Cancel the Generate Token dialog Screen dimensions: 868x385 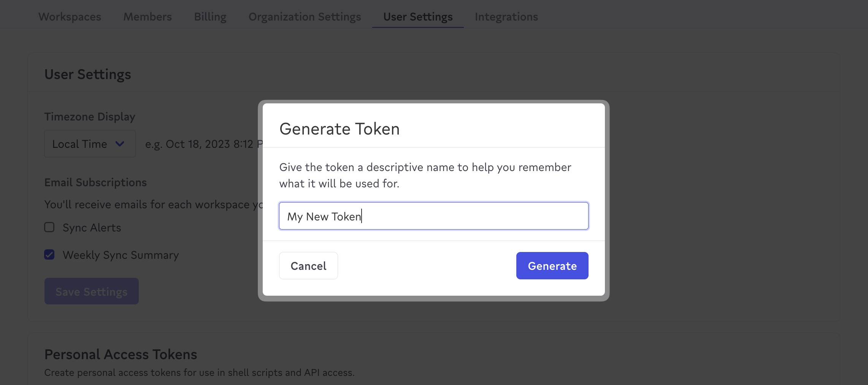click(308, 266)
